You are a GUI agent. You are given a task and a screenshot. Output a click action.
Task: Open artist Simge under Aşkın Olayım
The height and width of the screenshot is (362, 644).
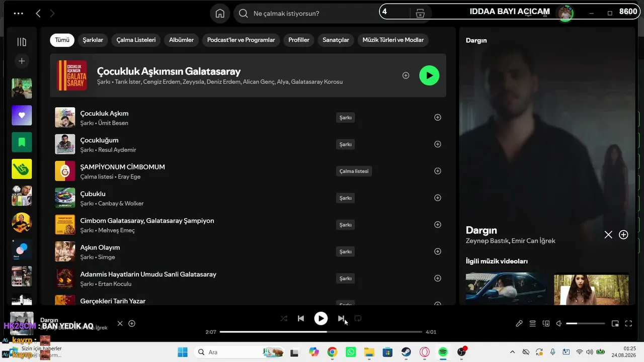106,257
